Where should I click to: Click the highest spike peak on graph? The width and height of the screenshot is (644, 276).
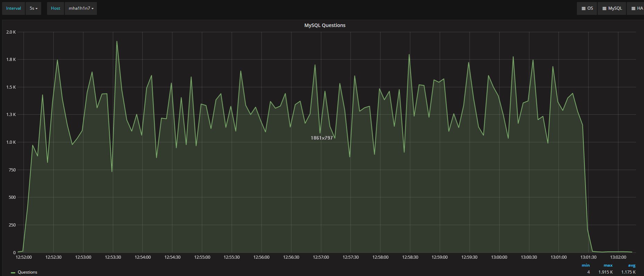click(117, 41)
